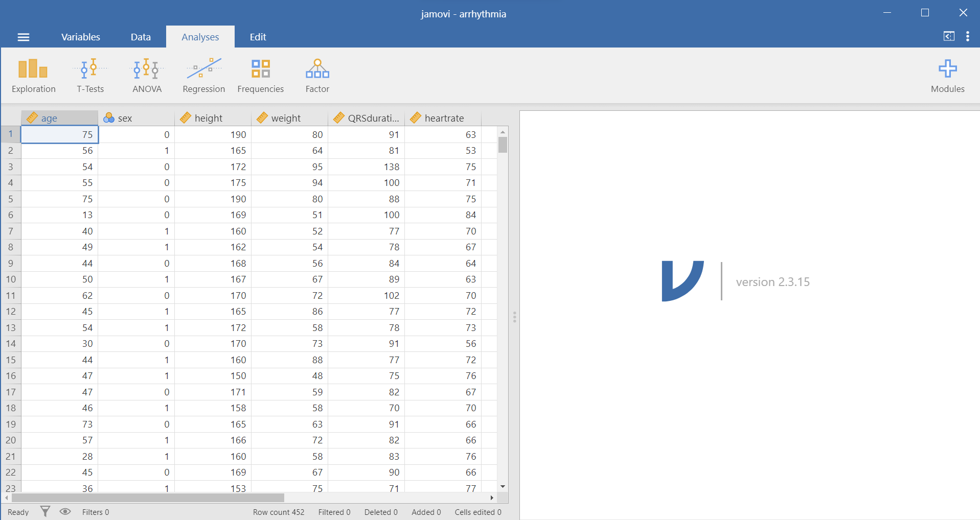The width and height of the screenshot is (980, 520).
Task: Toggle the eye icon for filtered rows
Action: click(x=65, y=511)
